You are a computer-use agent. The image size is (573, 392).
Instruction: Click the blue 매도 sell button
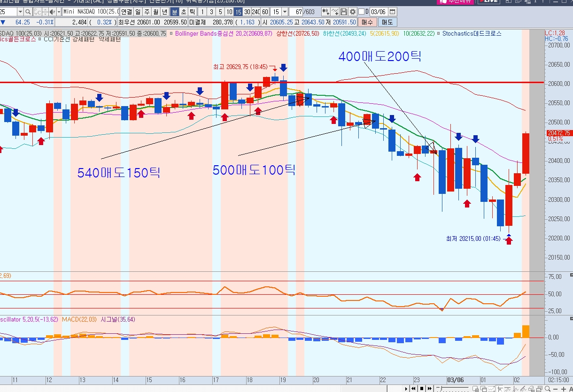387,22
